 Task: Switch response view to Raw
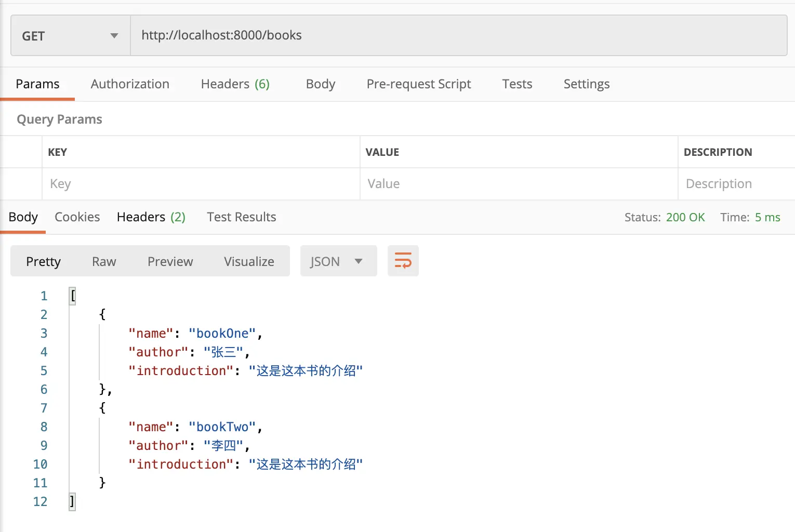[104, 261]
